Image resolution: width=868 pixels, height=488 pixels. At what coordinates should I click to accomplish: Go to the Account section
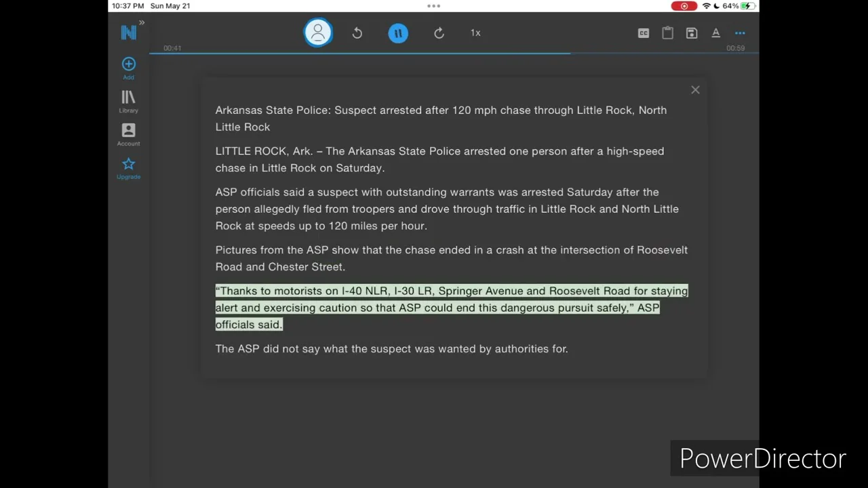pyautogui.click(x=128, y=134)
